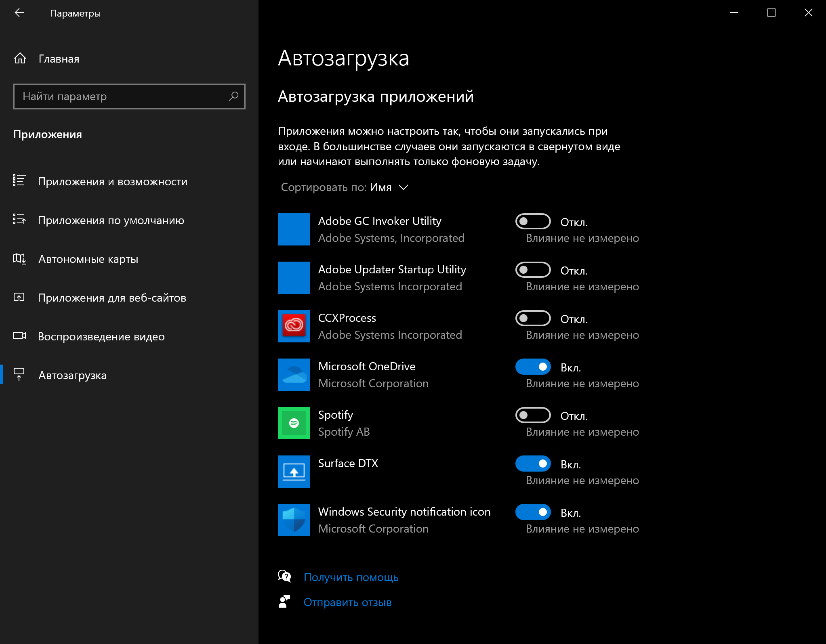826x644 pixels.
Task: Click the Microsoft OneDrive cloud icon
Action: coord(294,375)
